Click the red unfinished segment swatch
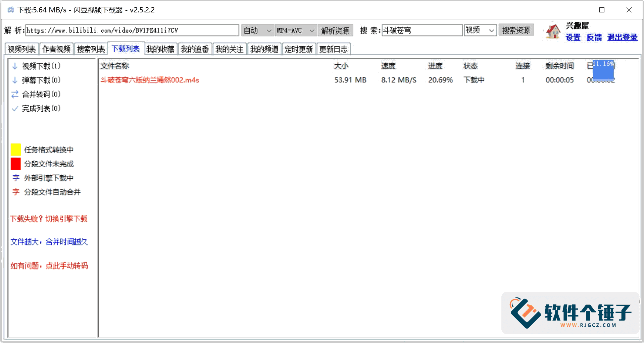This screenshot has height=343, width=644. pyautogui.click(x=16, y=164)
